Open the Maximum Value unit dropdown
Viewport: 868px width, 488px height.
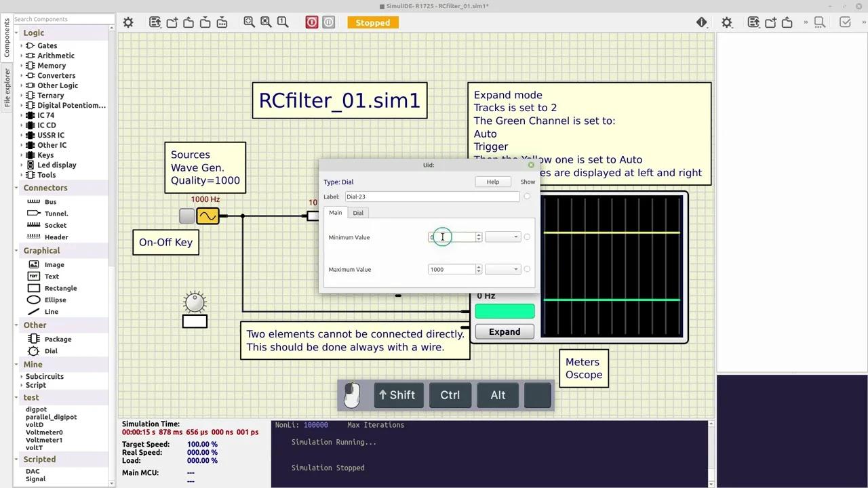[502, 269]
